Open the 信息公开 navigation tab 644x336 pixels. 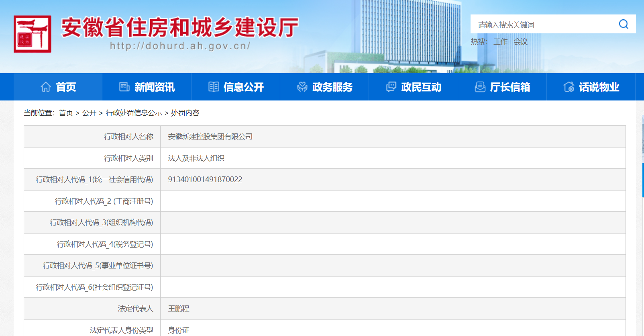click(236, 87)
